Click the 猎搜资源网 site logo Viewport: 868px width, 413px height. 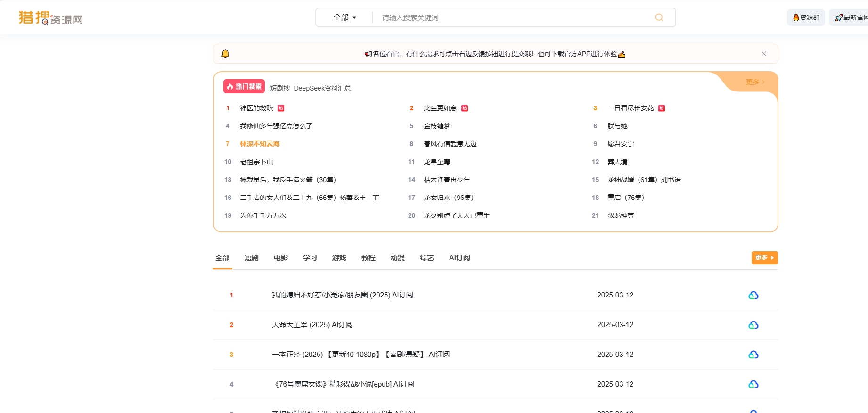[51, 18]
